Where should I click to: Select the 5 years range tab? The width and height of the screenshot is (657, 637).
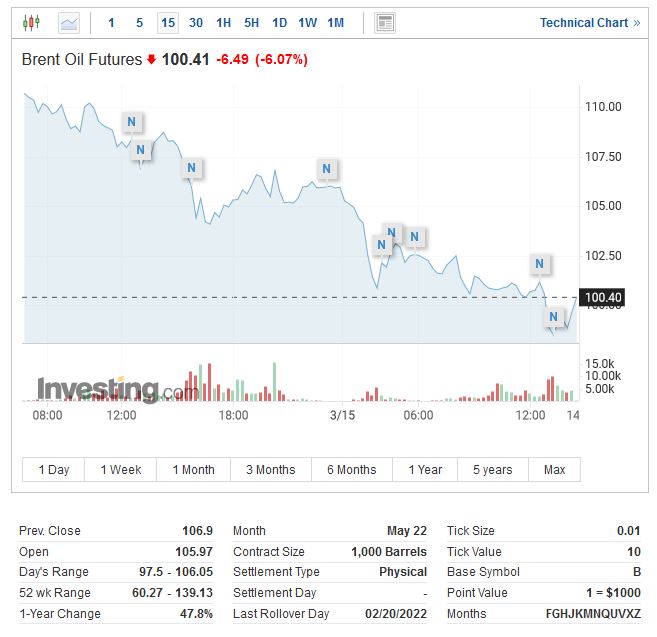pyautogui.click(x=492, y=470)
